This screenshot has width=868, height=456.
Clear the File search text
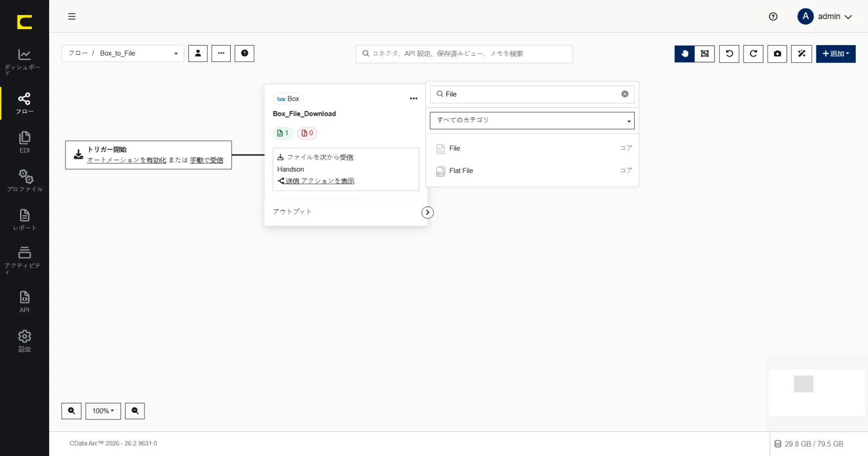pos(625,94)
